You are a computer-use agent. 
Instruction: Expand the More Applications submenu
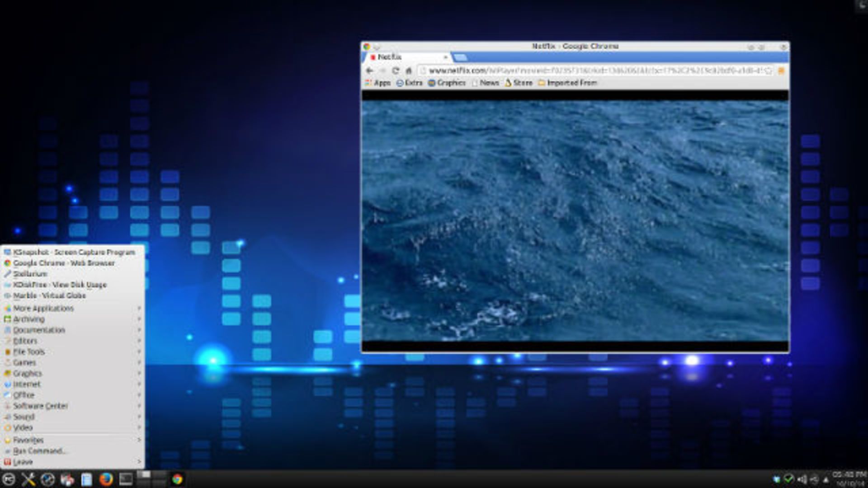pos(43,308)
